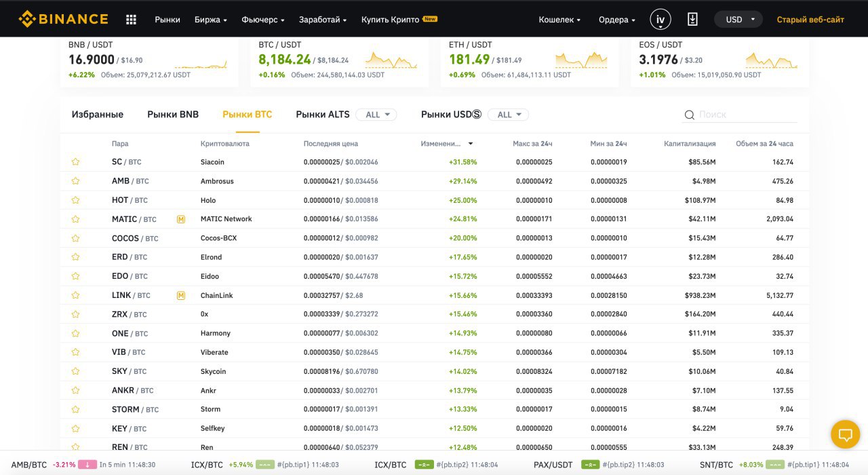Image resolution: width=868 pixels, height=475 pixels.
Task: Open the Рынки top menu item
Action: pyautogui.click(x=167, y=20)
